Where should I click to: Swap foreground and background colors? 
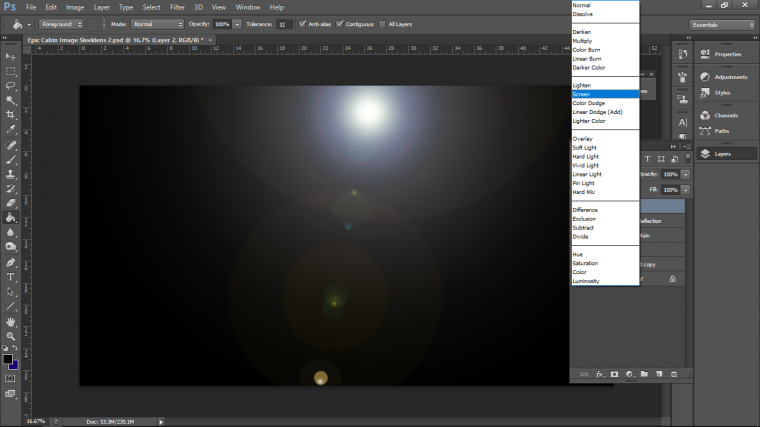click(15, 348)
